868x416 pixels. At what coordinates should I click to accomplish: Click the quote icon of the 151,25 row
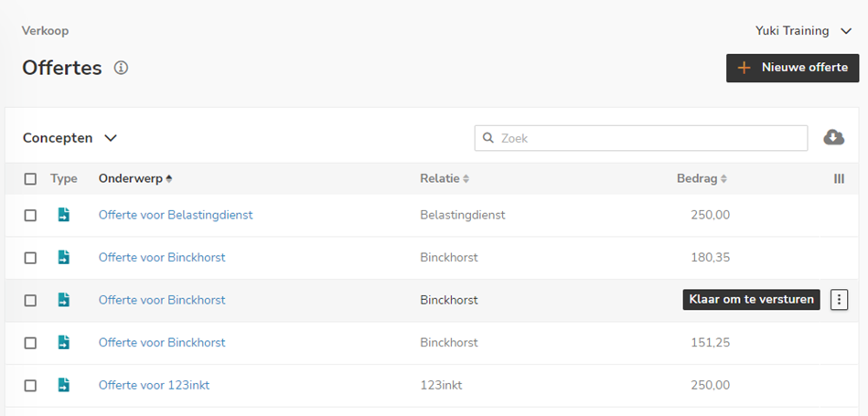tap(63, 343)
